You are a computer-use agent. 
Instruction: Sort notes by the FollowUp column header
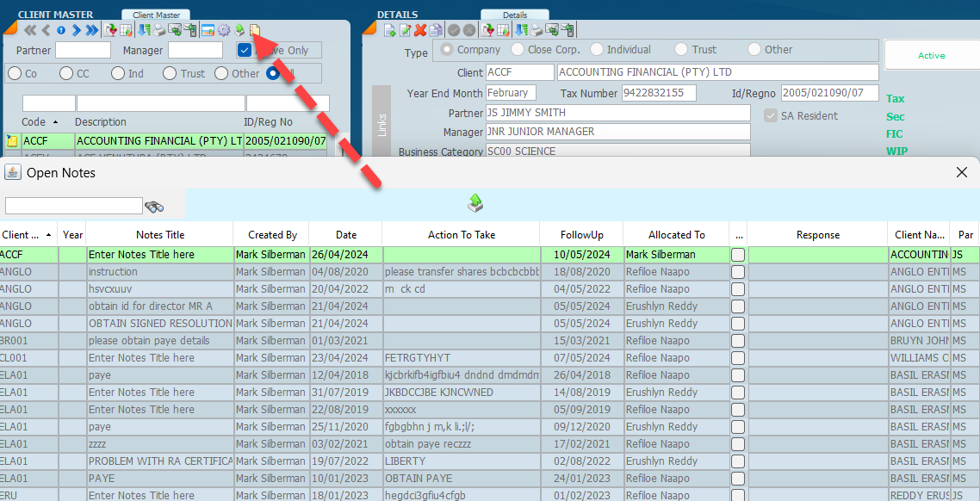(581, 234)
